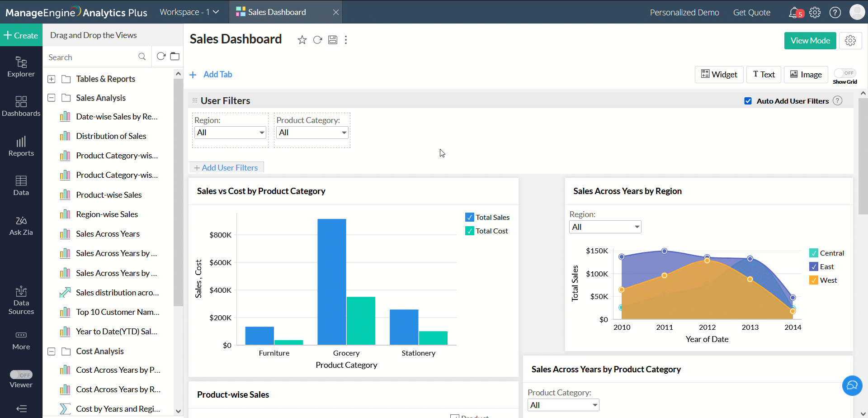The image size is (868, 418).
Task: Open Product Category filter dropdown in User Filters
Action: [x=312, y=133]
